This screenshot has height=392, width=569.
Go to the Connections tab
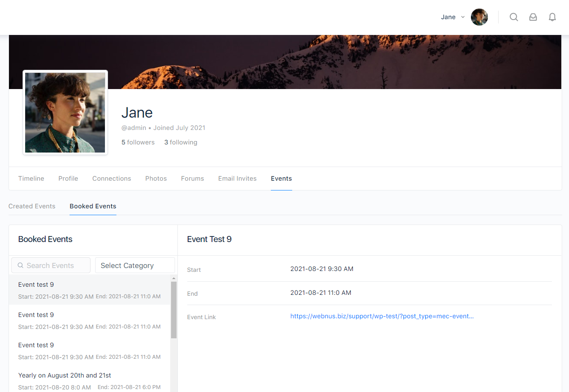point(112,179)
